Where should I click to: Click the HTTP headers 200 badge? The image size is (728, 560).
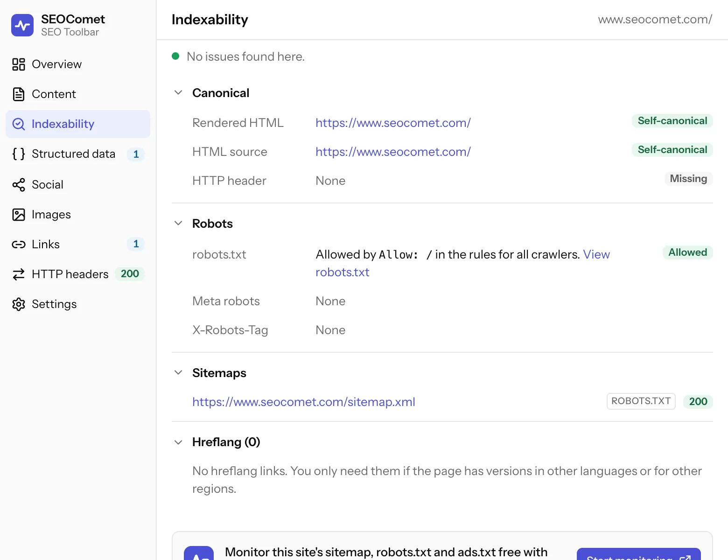[130, 274]
